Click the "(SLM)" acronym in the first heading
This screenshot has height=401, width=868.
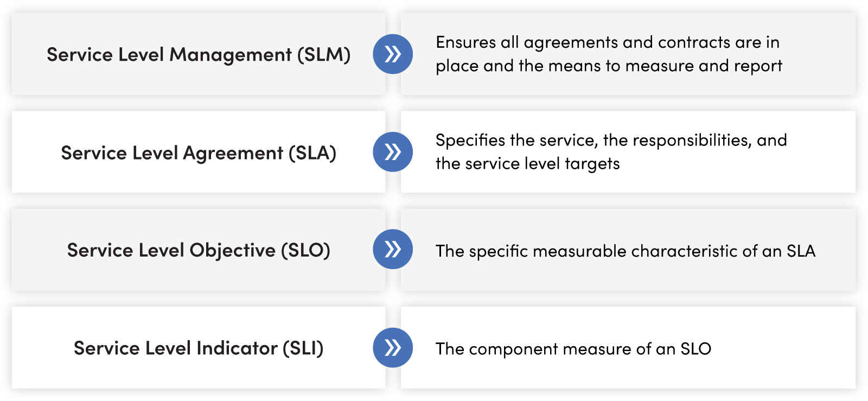click(324, 55)
